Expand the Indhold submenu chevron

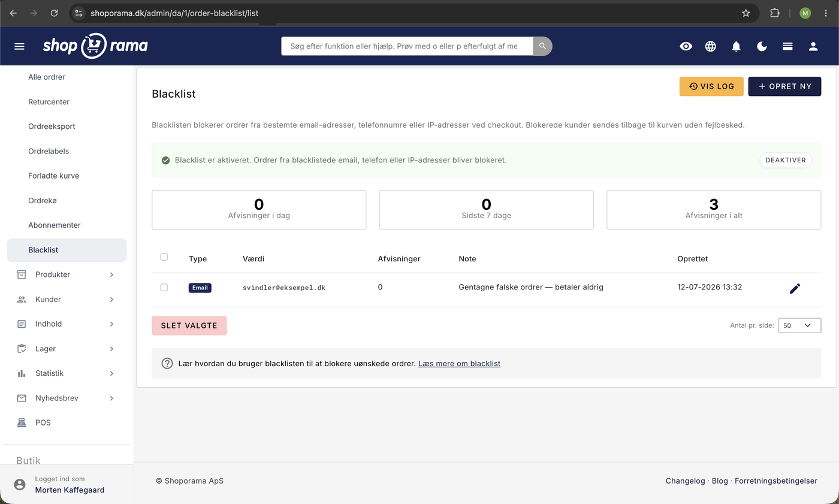click(x=111, y=324)
